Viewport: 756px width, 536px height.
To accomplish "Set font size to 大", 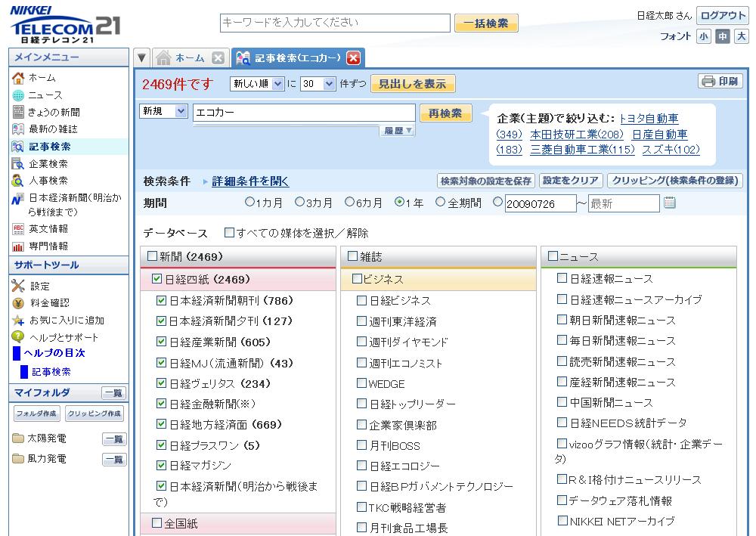I will [x=741, y=36].
